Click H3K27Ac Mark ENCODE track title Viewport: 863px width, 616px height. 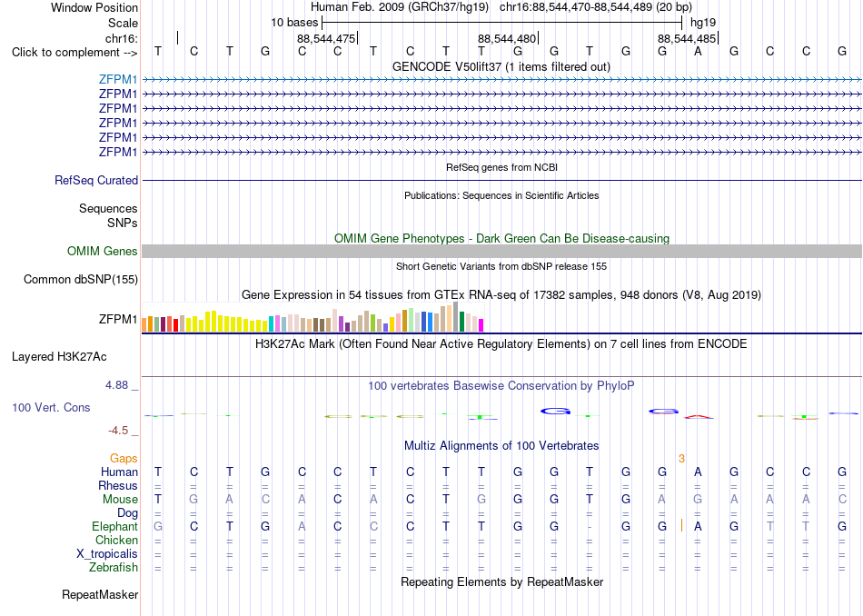[x=501, y=344]
